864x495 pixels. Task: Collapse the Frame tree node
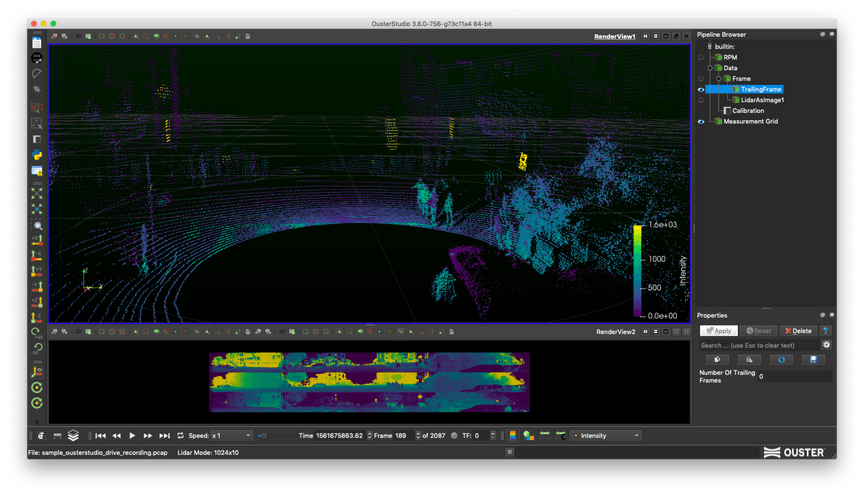pyautogui.click(x=719, y=79)
